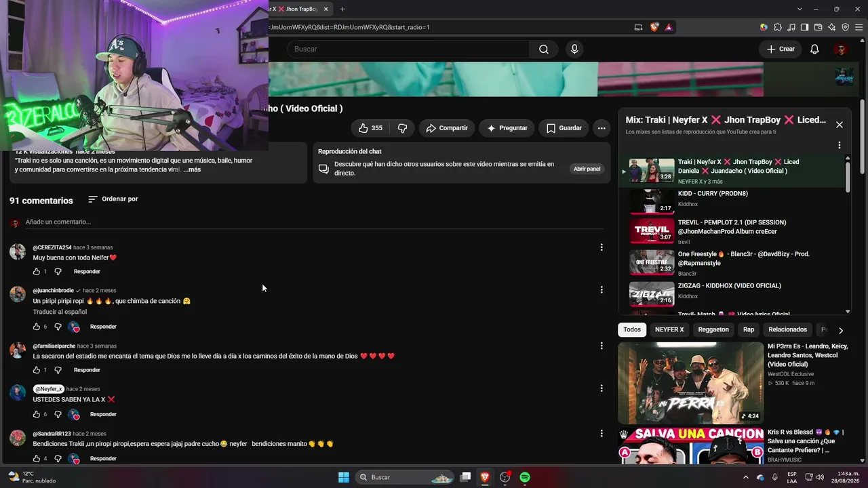Open the Windows Start menu

click(x=344, y=477)
